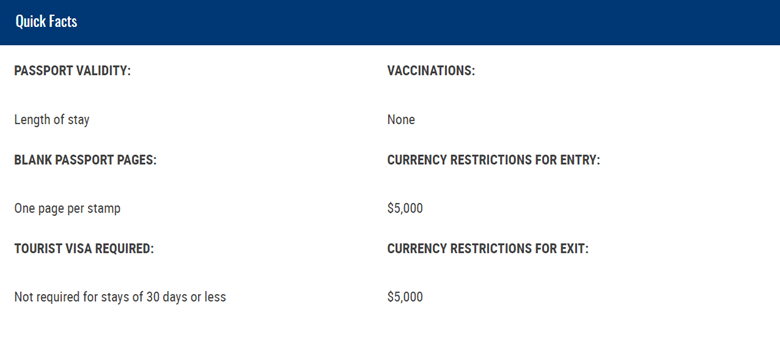Select the VACCINATIONS heading

click(x=431, y=71)
